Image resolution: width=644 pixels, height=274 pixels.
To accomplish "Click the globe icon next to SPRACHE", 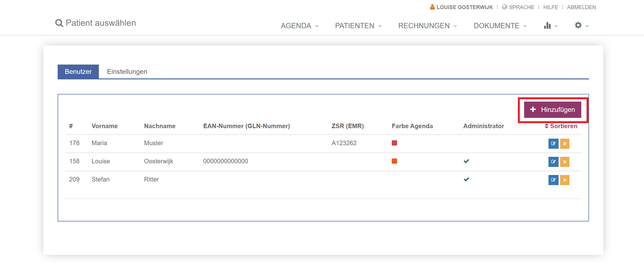I will tap(504, 7).
